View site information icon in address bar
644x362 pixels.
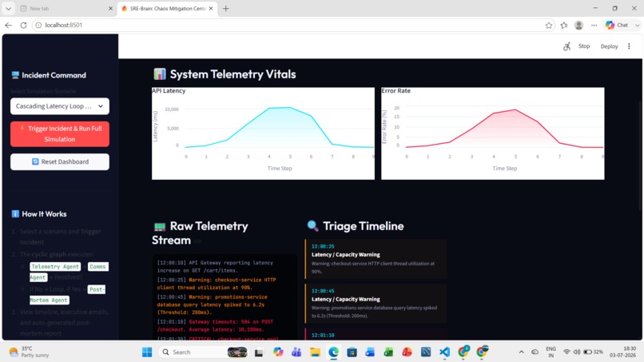(x=38, y=25)
